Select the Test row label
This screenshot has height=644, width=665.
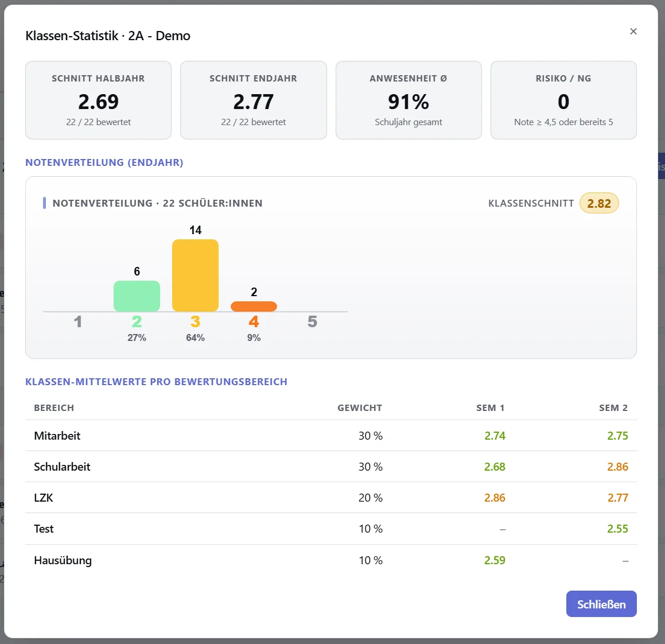pos(44,529)
